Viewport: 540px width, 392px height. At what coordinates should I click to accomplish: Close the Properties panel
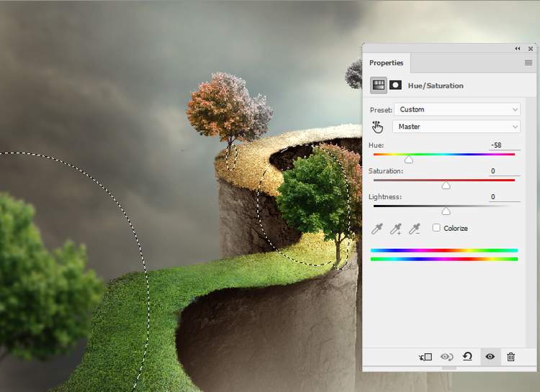tap(531, 49)
